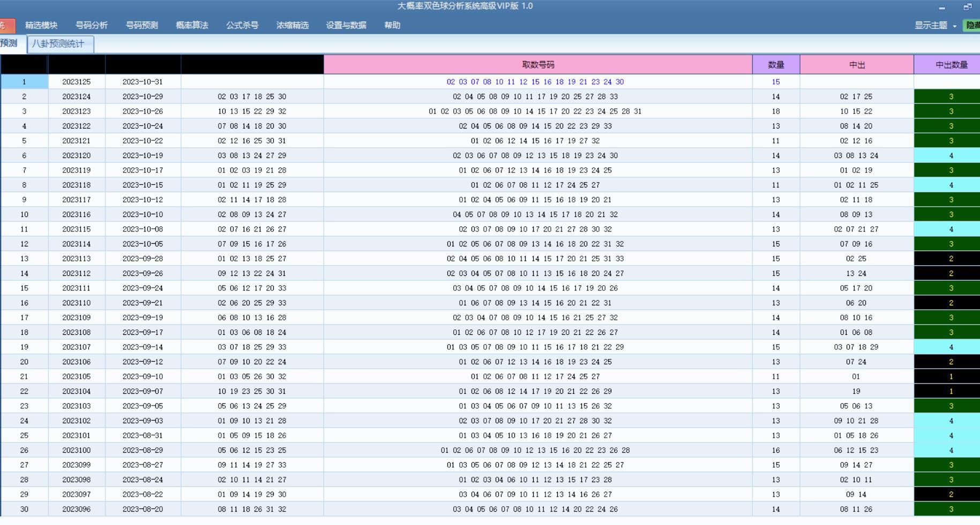Select date 2023-08-31

click(143, 436)
